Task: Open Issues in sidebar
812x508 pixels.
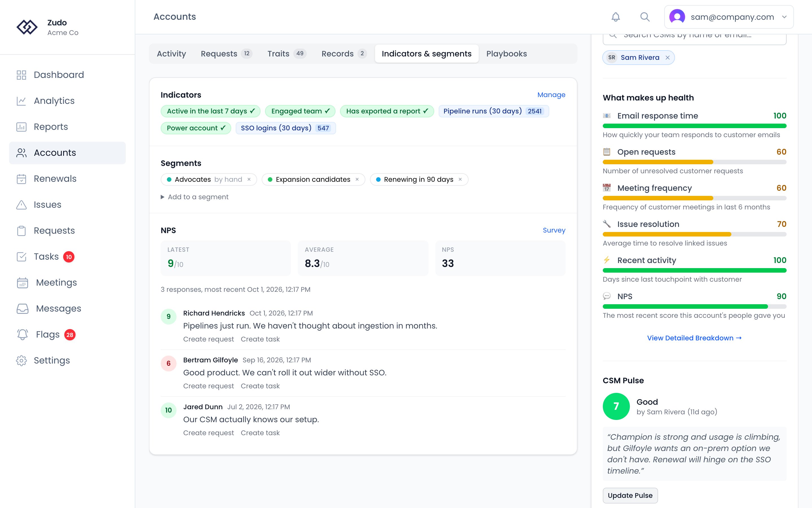Action: point(67,205)
